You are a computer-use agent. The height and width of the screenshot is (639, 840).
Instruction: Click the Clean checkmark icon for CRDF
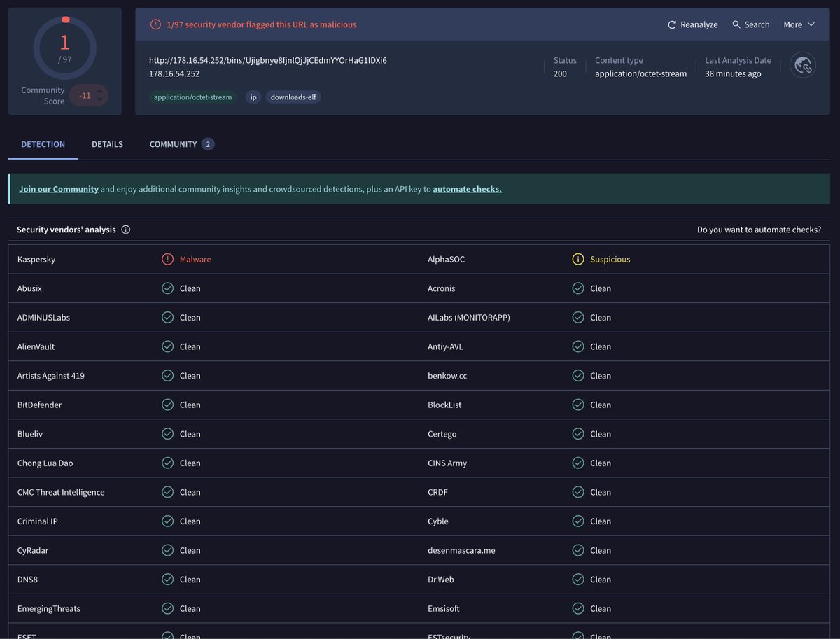pos(578,492)
